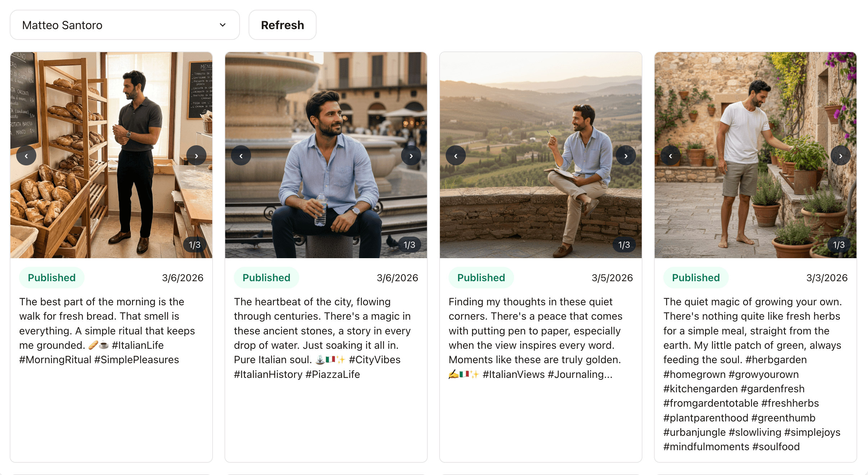Click the #ItalianLife hashtag

137,345
